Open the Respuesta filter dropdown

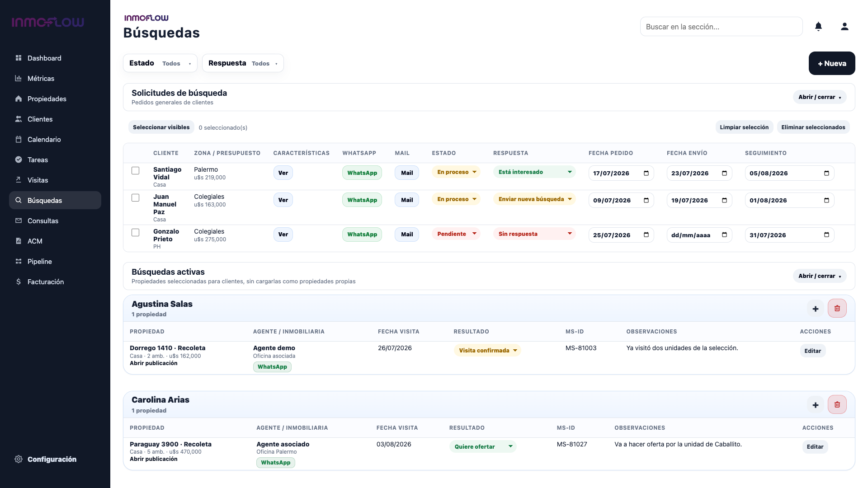[x=243, y=63]
